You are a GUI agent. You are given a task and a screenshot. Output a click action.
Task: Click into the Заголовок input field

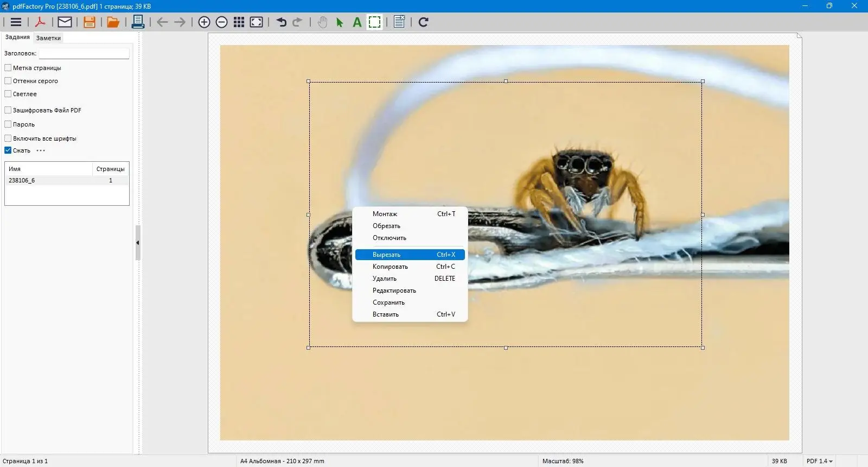point(84,53)
